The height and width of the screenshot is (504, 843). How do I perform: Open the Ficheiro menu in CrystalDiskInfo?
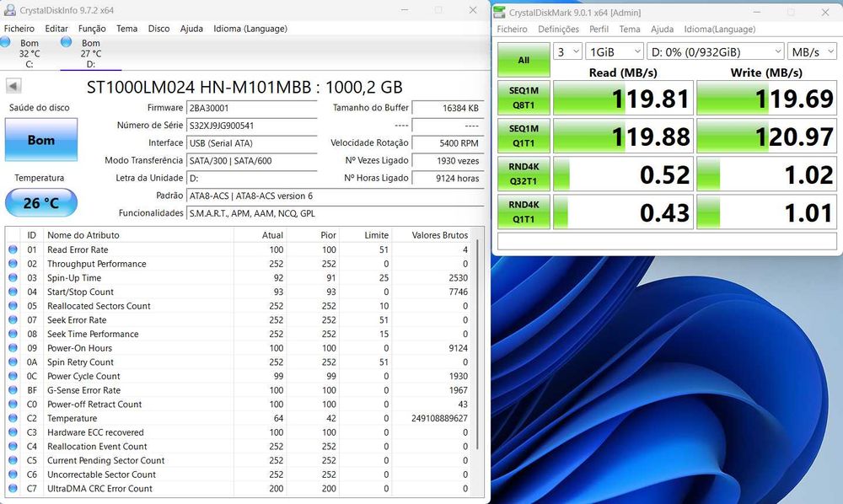click(19, 29)
